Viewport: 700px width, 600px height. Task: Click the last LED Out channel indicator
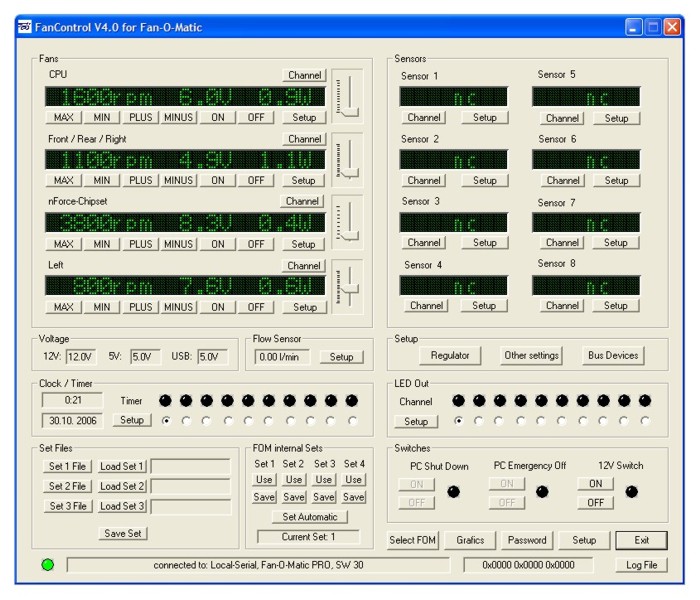click(645, 401)
